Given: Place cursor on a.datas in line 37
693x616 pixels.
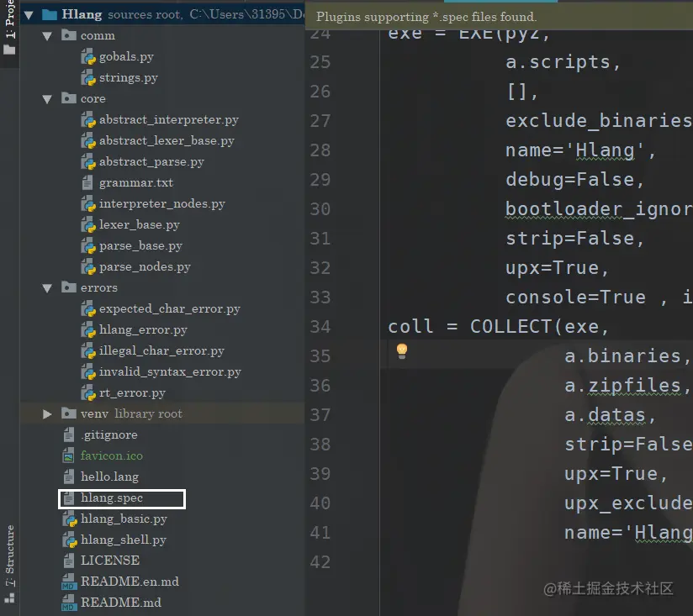Looking at the screenshot, I should pos(610,415).
